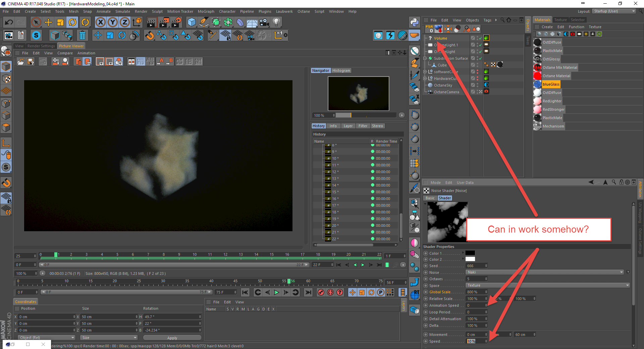The height and width of the screenshot is (349, 644).
Task: Add a Camera object
Action: [x=264, y=22]
